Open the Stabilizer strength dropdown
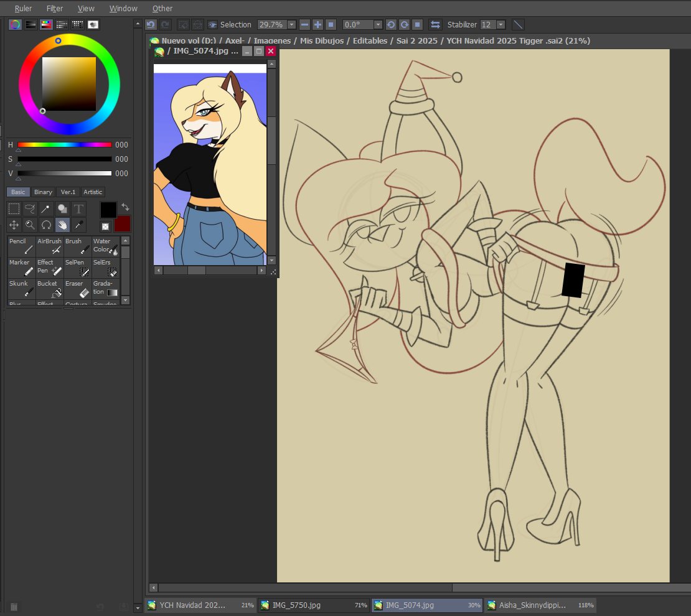The height and width of the screenshot is (616, 691). pos(501,24)
